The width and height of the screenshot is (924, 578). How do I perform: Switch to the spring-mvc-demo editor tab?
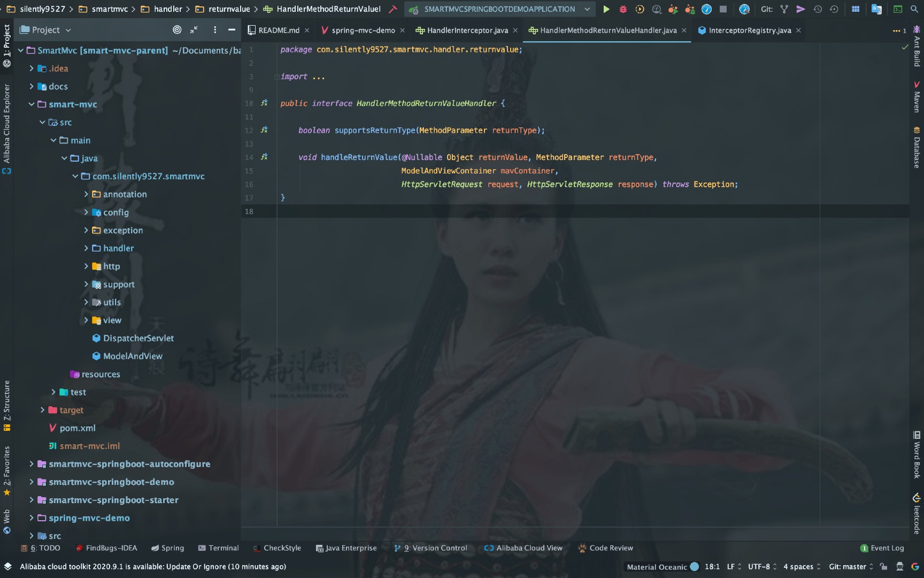363,31
